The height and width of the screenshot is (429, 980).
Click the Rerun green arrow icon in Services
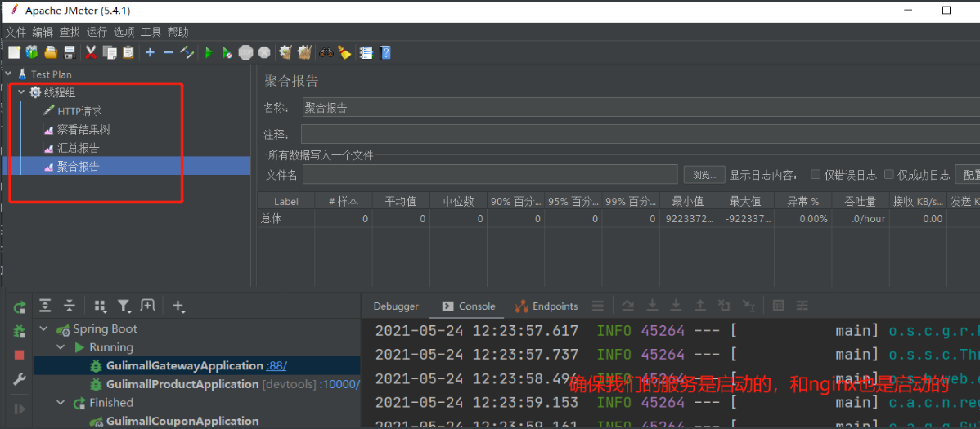point(20,306)
